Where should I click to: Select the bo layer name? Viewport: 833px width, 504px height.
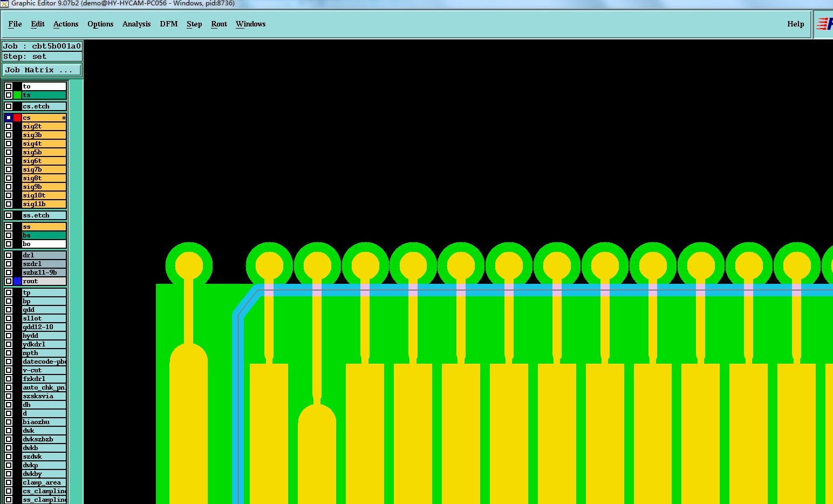point(44,244)
